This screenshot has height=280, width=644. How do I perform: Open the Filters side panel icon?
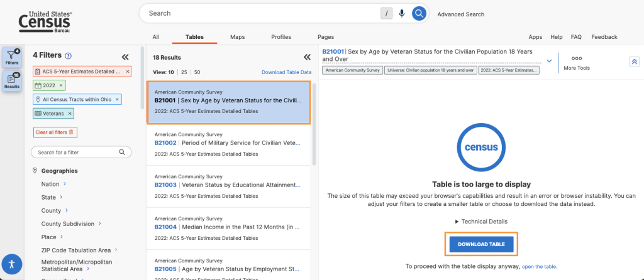[x=12, y=57]
